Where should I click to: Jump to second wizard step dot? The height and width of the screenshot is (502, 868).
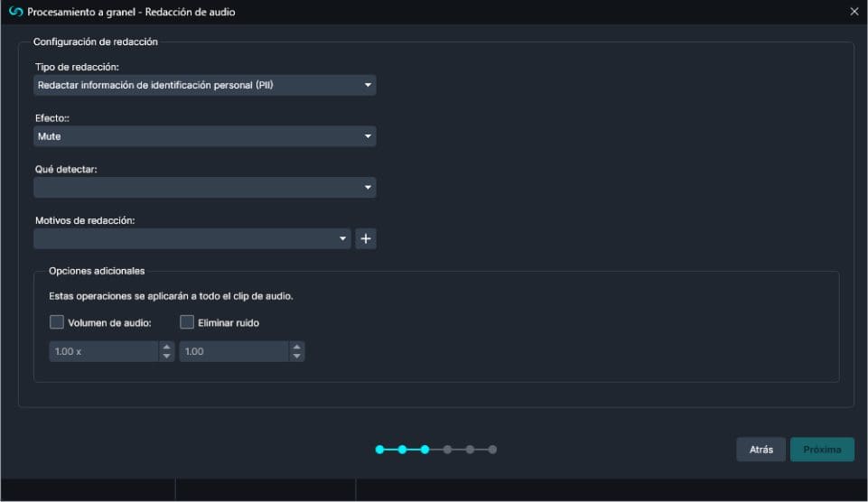tap(403, 450)
